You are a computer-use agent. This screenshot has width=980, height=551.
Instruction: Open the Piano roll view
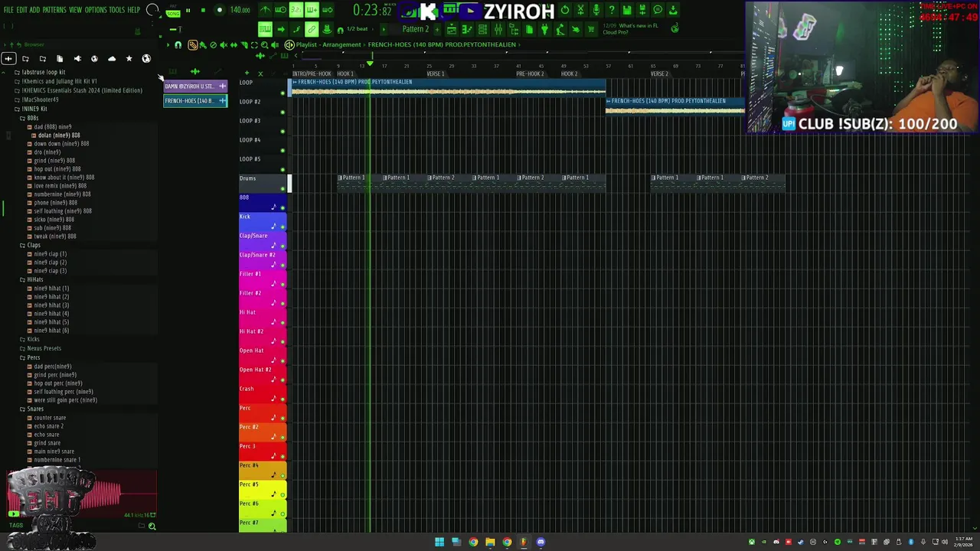[x=467, y=29]
